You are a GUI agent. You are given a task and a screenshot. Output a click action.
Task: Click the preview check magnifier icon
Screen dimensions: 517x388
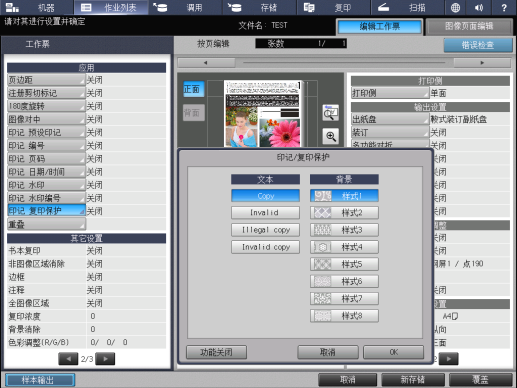pos(331,113)
